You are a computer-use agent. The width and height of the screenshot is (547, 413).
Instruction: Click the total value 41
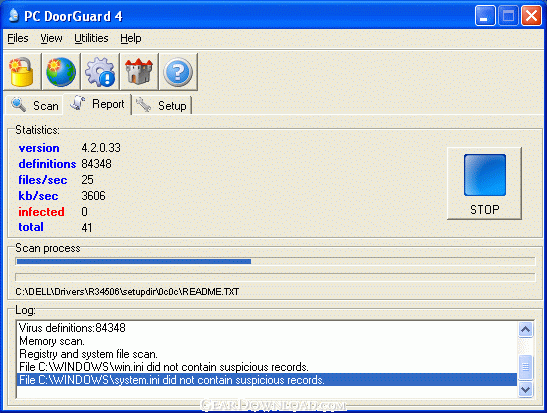[87, 228]
